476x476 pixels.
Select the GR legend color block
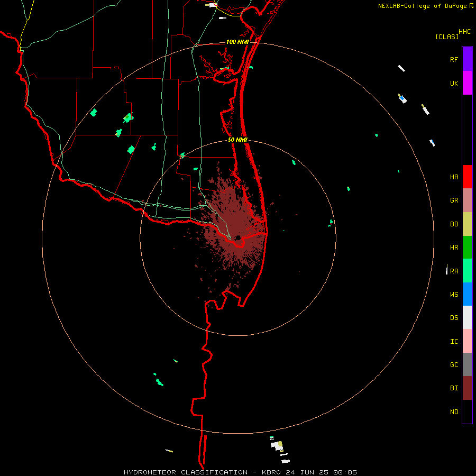[x=467, y=200]
